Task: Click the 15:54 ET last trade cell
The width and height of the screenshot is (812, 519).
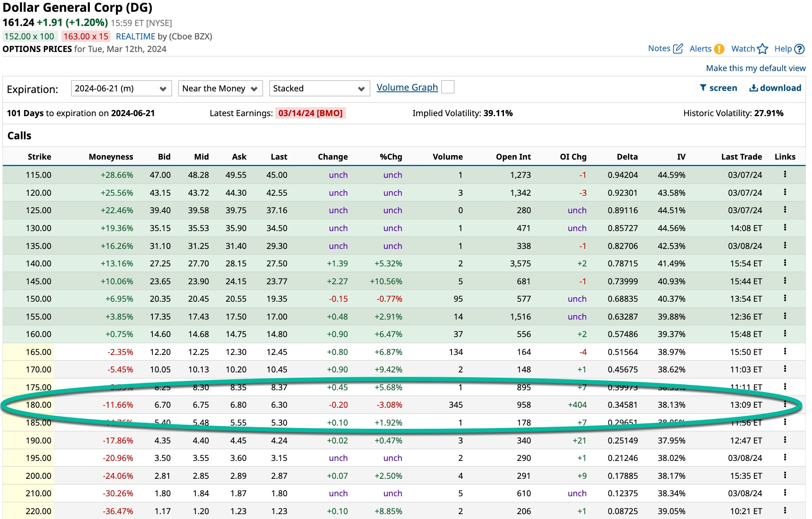Action: [x=746, y=264]
